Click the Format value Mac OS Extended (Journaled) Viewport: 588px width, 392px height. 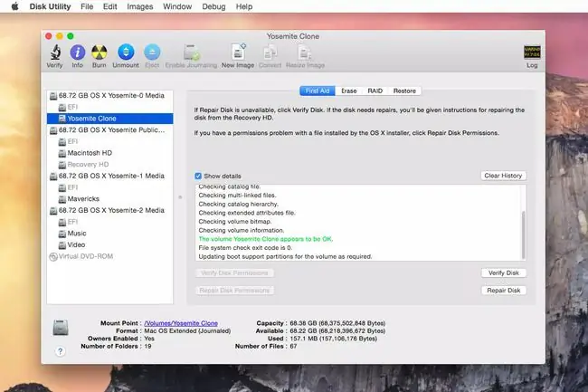pyautogui.click(x=187, y=330)
